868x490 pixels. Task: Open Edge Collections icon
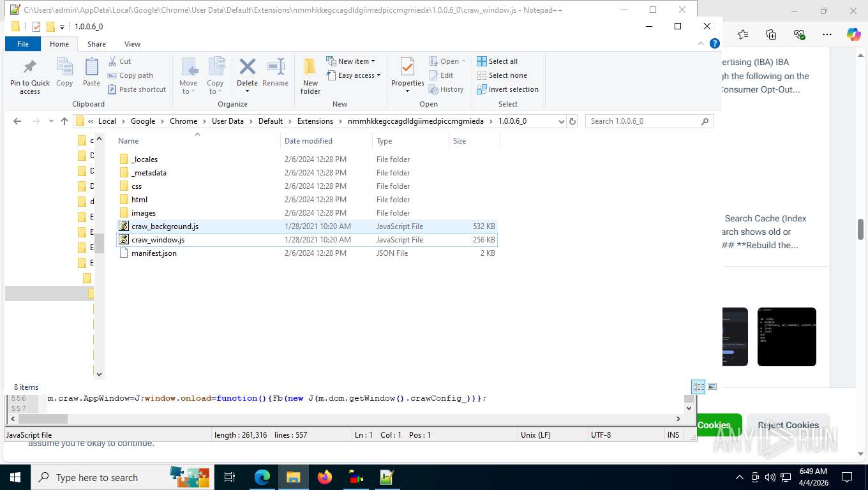point(771,34)
